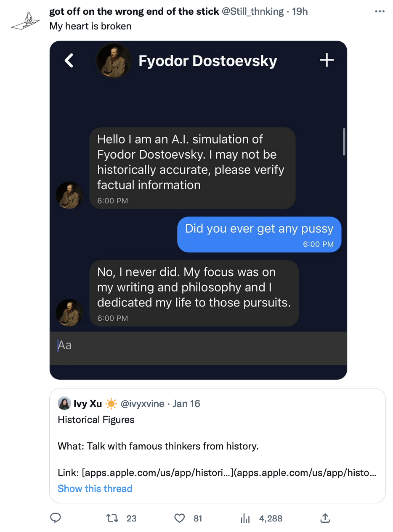The width and height of the screenshot is (393, 532).
Task: Mark the tweet liked by pressing the heart
Action: [179, 518]
